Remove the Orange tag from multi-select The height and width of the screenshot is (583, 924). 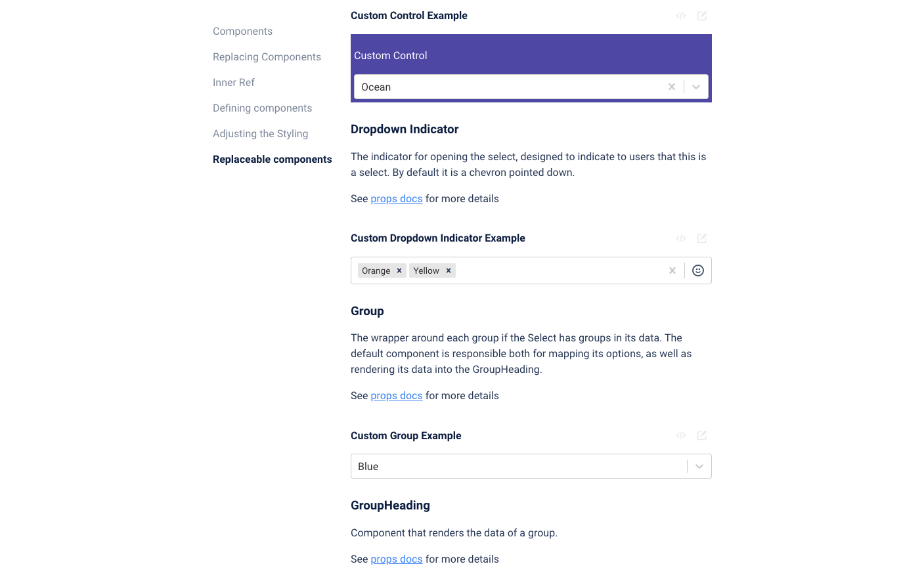point(399,270)
